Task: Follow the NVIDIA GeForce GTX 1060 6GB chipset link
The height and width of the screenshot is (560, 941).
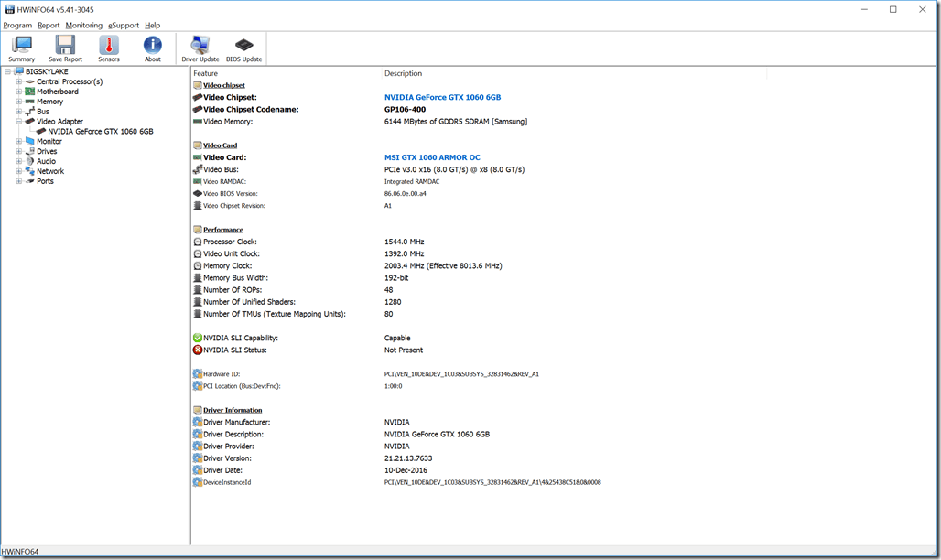Action: coord(442,97)
